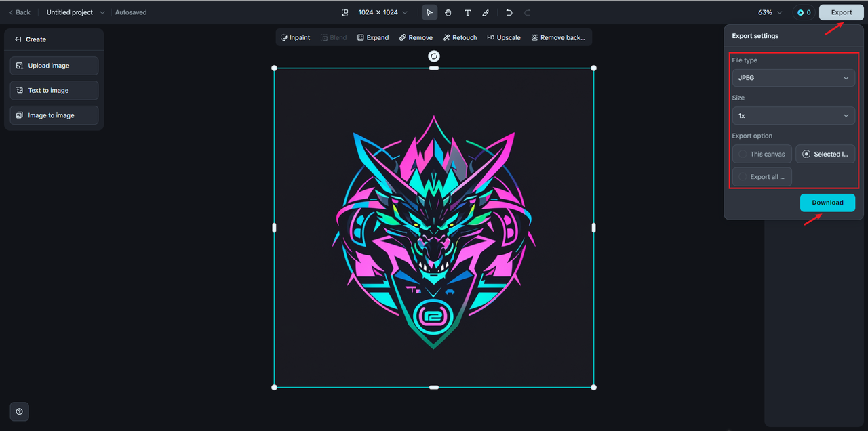Open the File type JPEG dropdown
Viewport: 868px width, 431px height.
tap(793, 78)
